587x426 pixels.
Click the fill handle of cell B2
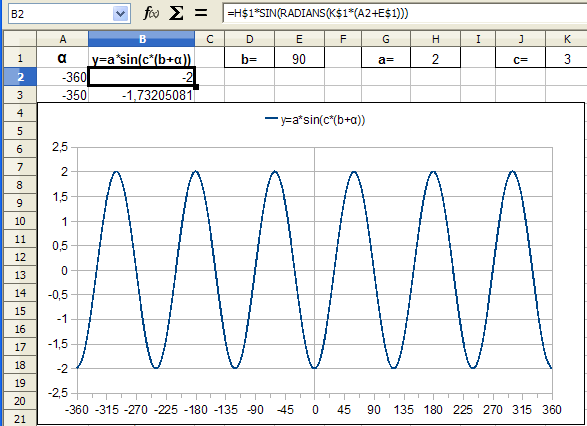[x=196, y=87]
